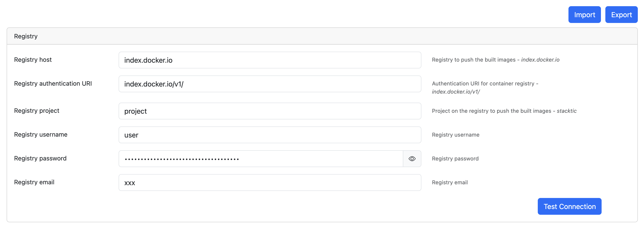Click the Registry email field containing xxx

coord(269,183)
